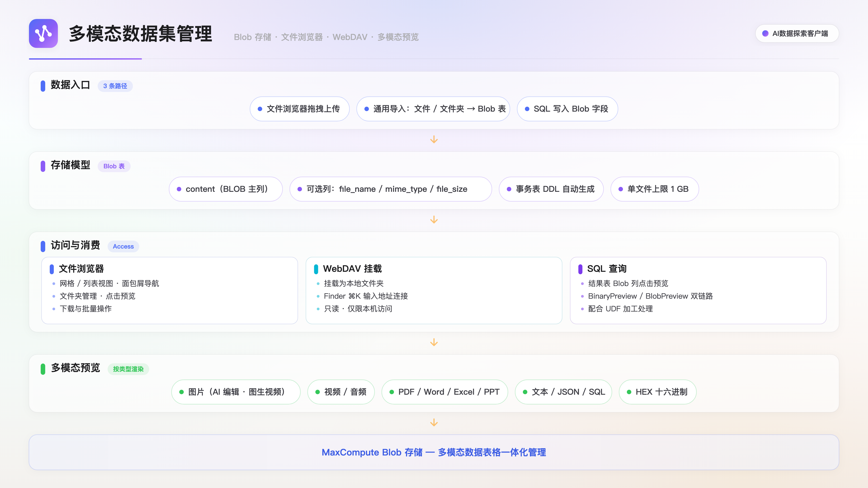The width and height of the screenshot is (868, 488).
Task: Click the 通用导入 文件夹 → Blob 表 pill
Action: click(x=433, y=109)
